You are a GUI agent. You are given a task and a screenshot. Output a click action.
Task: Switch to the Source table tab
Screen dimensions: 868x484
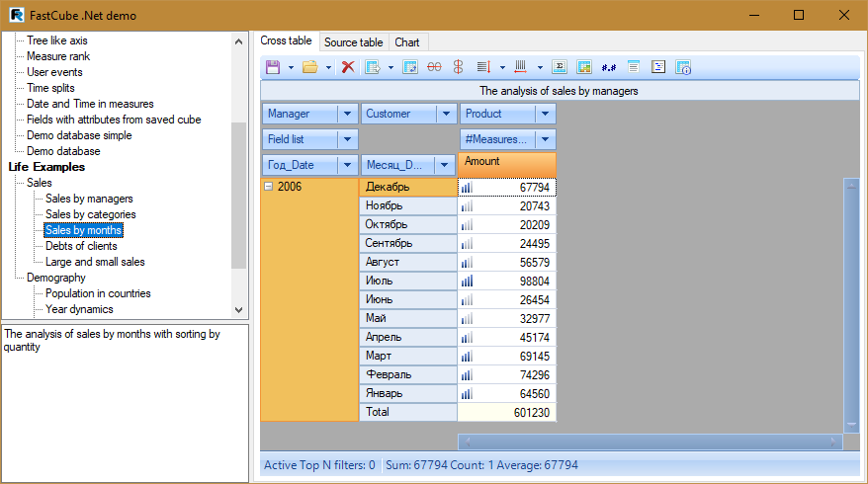pyautogui.click(x=353, y=42)
